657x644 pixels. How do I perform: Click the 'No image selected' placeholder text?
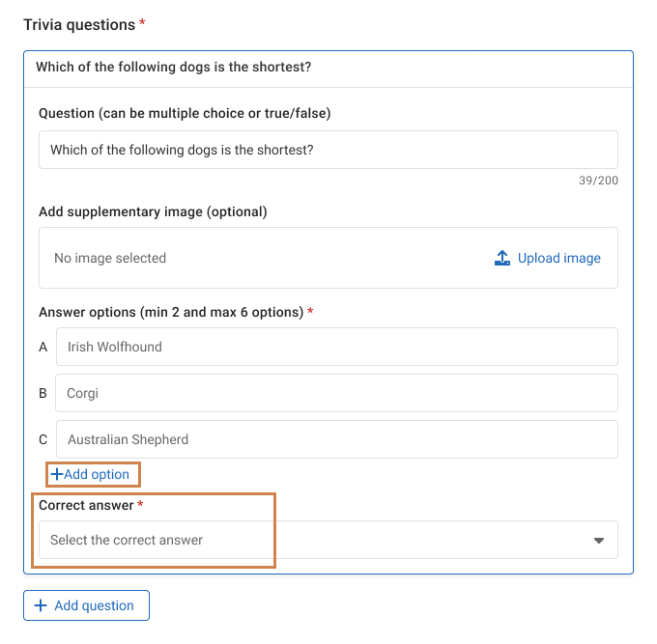pyautogui.click(x=110, y=258)
